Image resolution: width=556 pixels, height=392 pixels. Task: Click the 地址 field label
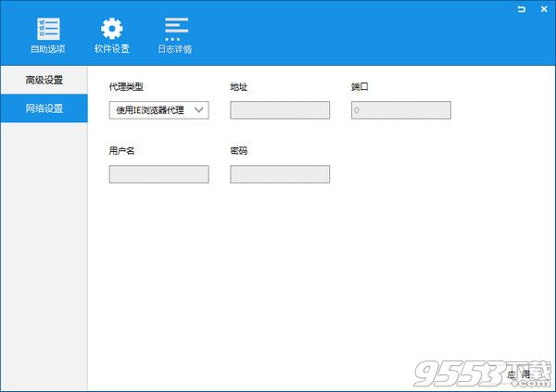(239, 87)
